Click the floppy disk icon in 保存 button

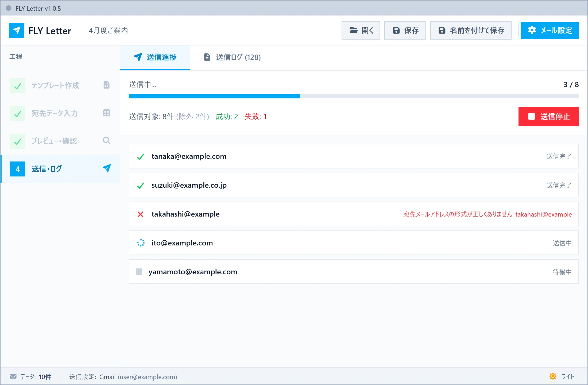point(396,30)
